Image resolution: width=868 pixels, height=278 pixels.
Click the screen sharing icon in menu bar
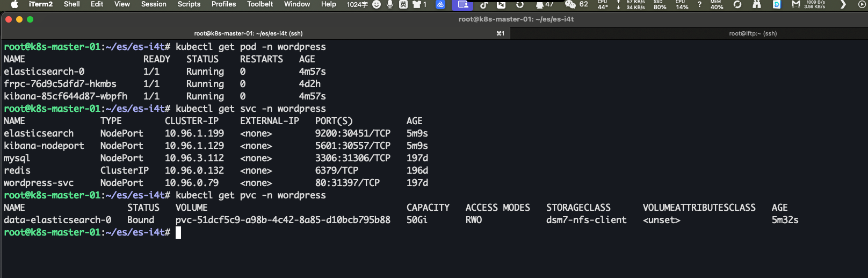(x=462, y=4)
